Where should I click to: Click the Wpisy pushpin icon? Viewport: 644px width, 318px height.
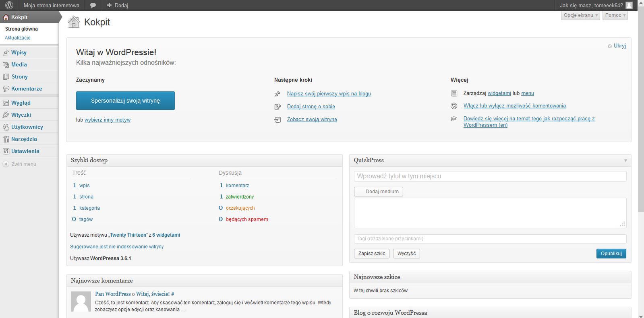click(x=6, y=53)
